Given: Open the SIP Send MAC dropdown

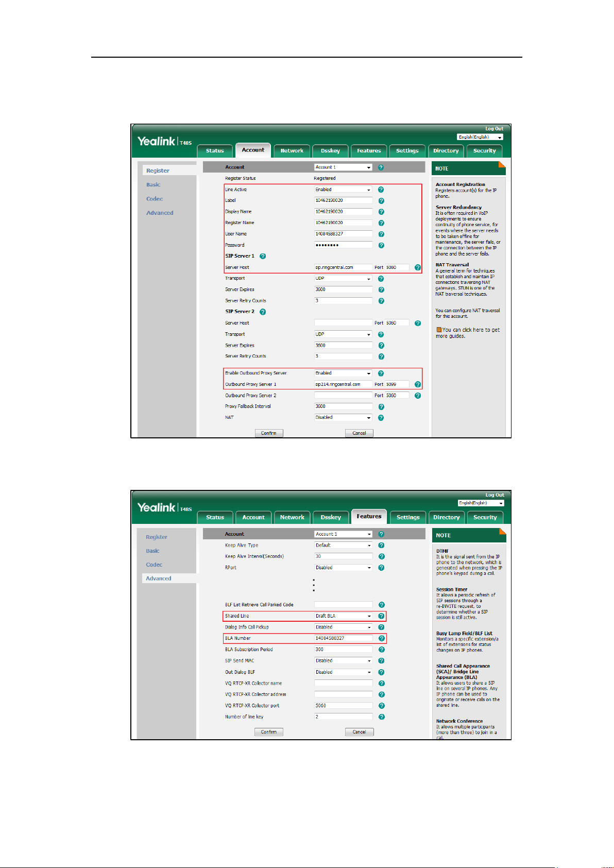Looking at the screenshot, I should pos(344,661).
